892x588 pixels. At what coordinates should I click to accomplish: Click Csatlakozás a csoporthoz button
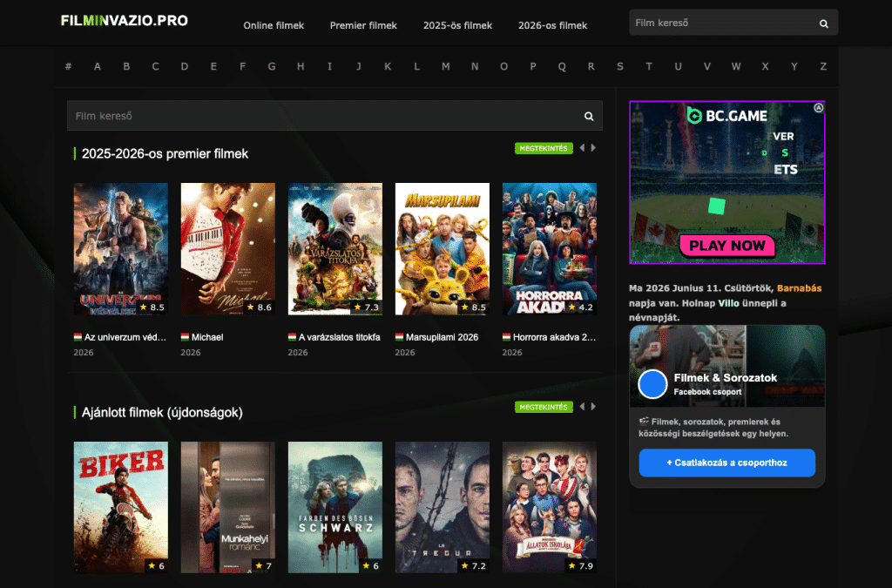pyautogui.click(x=727, y=463)
